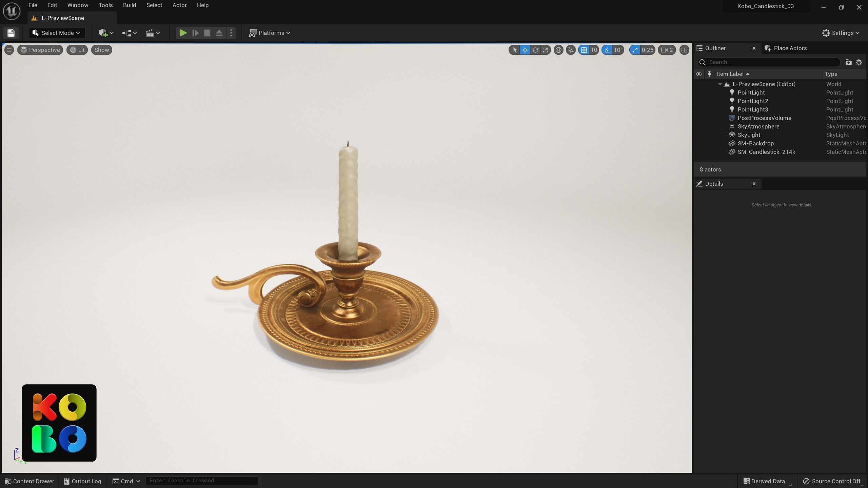This screenshot has height=488, width=868.
Task: Toggle rotation snapping angle icon
Action: pyautogui.click(x=607, y=50)
